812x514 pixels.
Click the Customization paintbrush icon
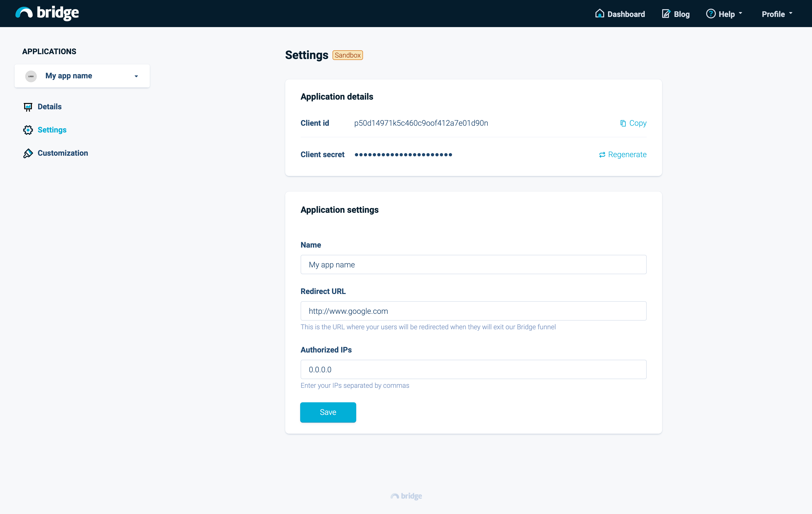(x=28, y=153)
